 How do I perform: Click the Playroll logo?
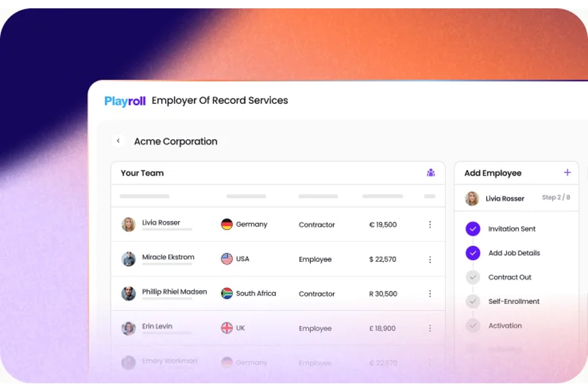click(125, 101)
